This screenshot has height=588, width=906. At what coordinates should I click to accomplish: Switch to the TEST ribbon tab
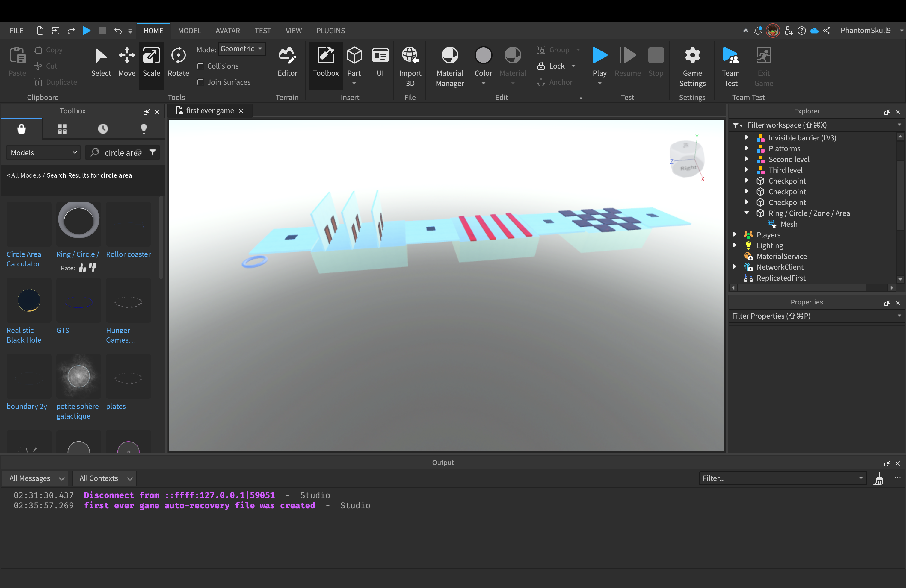click(263, 31)
